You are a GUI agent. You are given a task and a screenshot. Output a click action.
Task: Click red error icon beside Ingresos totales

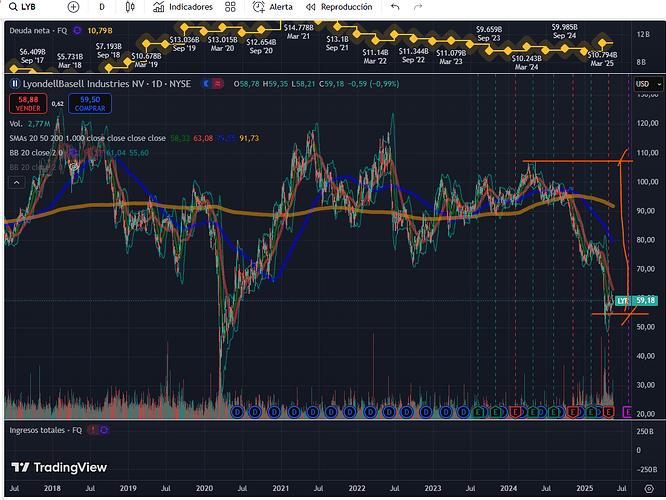[x=93, y=430]
